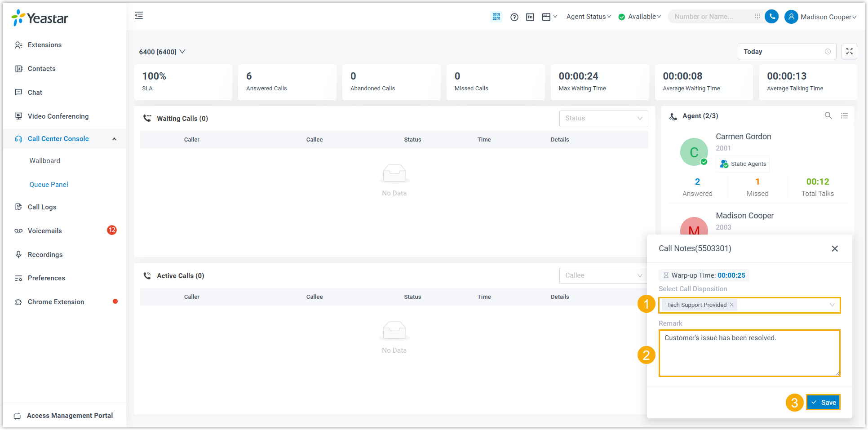Toggle agent list view icon
868x430 pixels.
tap(845, 116)
